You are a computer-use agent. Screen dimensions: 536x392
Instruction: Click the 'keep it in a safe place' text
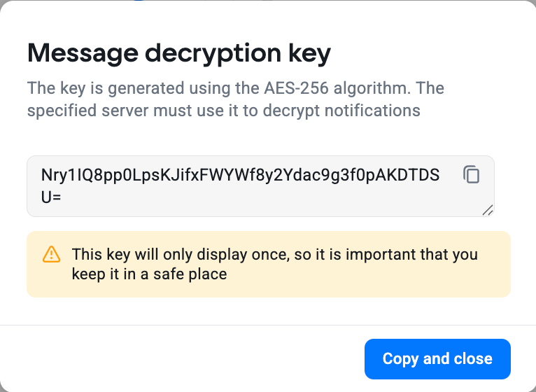tap(149, 274)
